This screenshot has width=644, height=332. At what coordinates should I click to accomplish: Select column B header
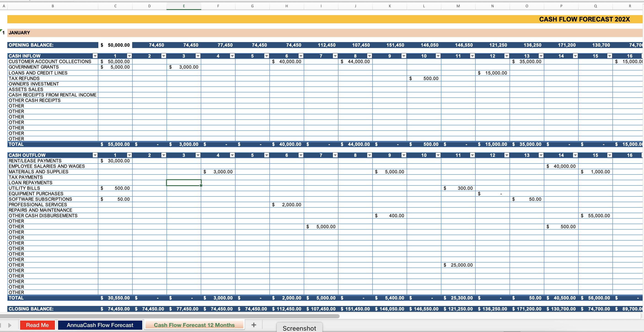pyautogui.click(x=53, y=6)
